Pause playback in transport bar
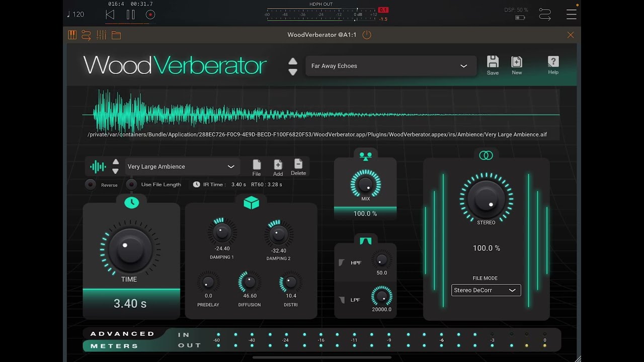 point(131,15)
